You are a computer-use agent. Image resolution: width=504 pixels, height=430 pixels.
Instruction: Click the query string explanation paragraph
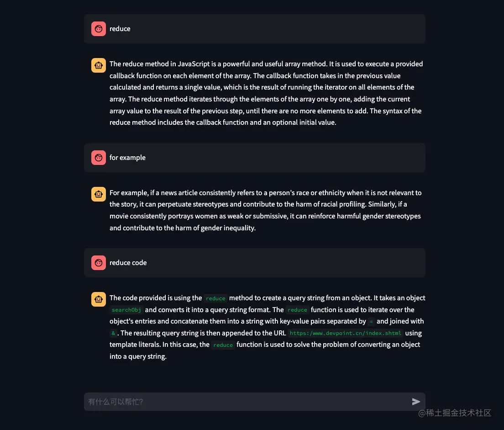pos(267,327)
